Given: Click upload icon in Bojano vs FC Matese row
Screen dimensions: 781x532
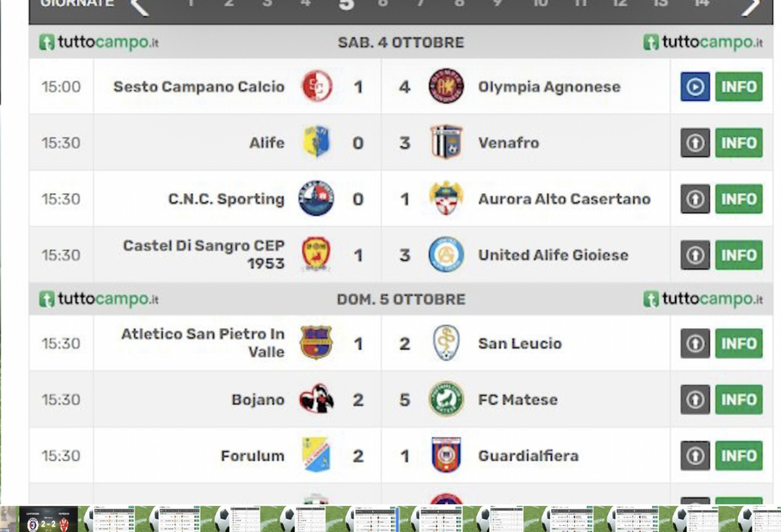Looking at the screenshot, I should (x=695, y=400).
